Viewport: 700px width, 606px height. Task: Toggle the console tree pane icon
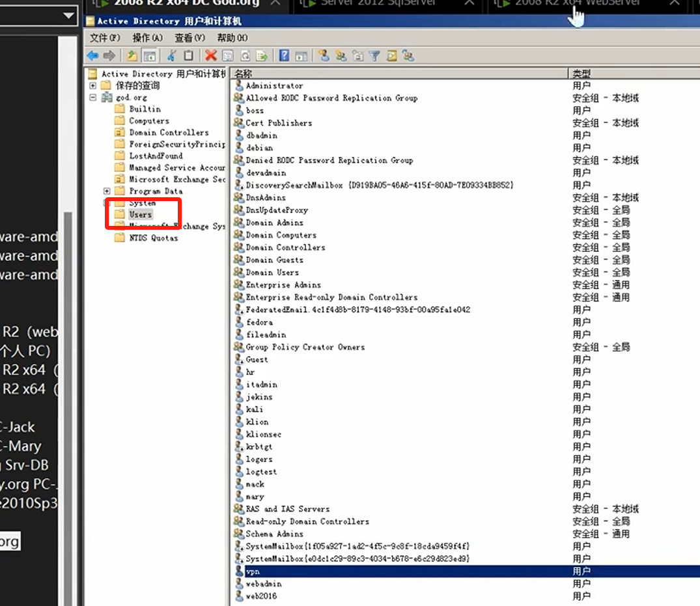(150, 56)
